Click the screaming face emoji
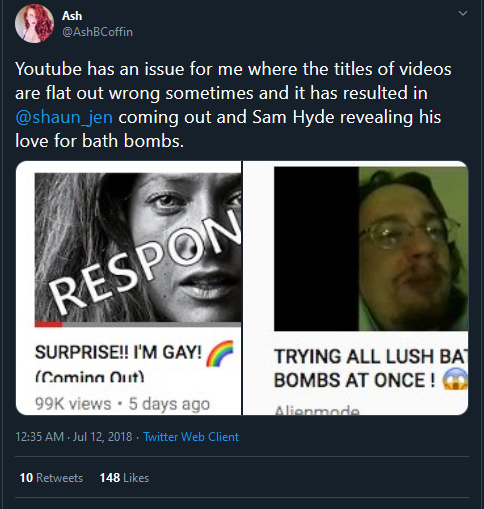484x509 pixels. click(455, 379)
